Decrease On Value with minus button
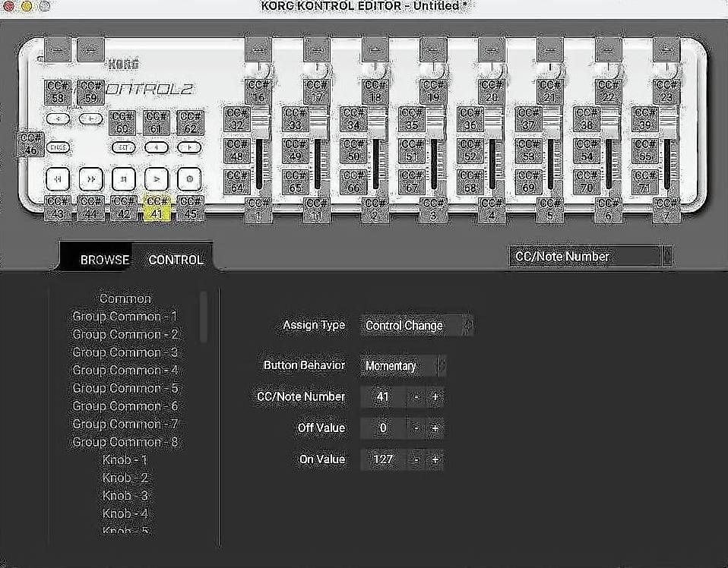Screen dimensions: 728x568 tap(416, 459)
